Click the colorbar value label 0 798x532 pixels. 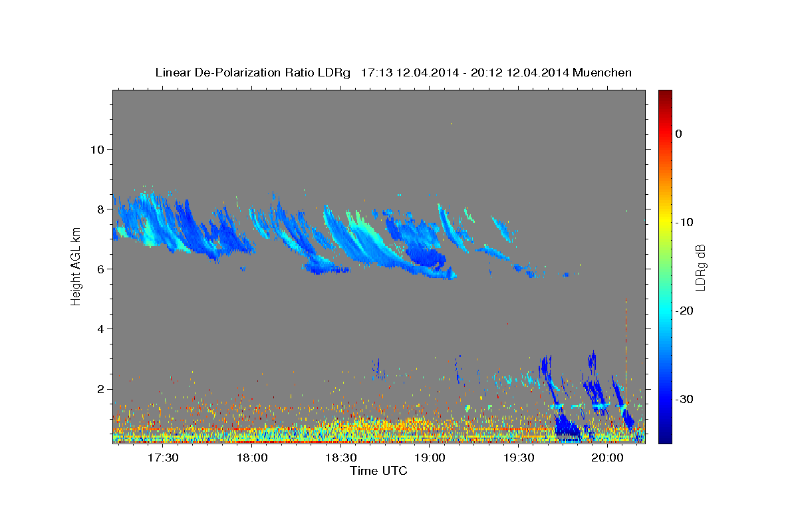(679, 134)
